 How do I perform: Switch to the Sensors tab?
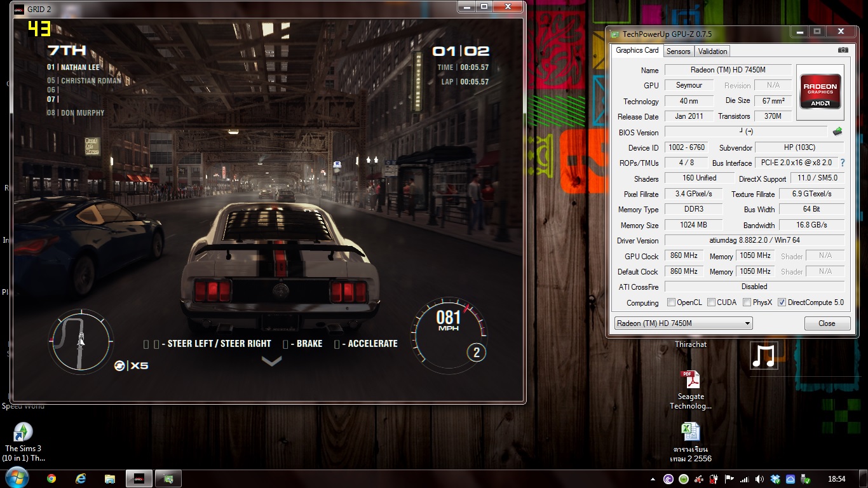point(678,51)
